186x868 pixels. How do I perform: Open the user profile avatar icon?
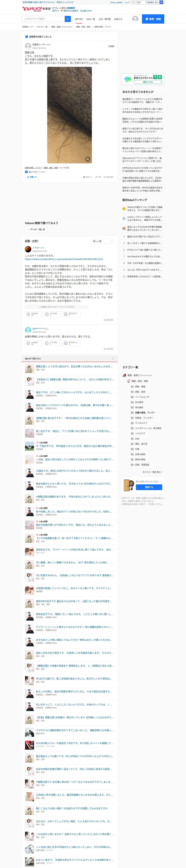(x=135, y=19)
